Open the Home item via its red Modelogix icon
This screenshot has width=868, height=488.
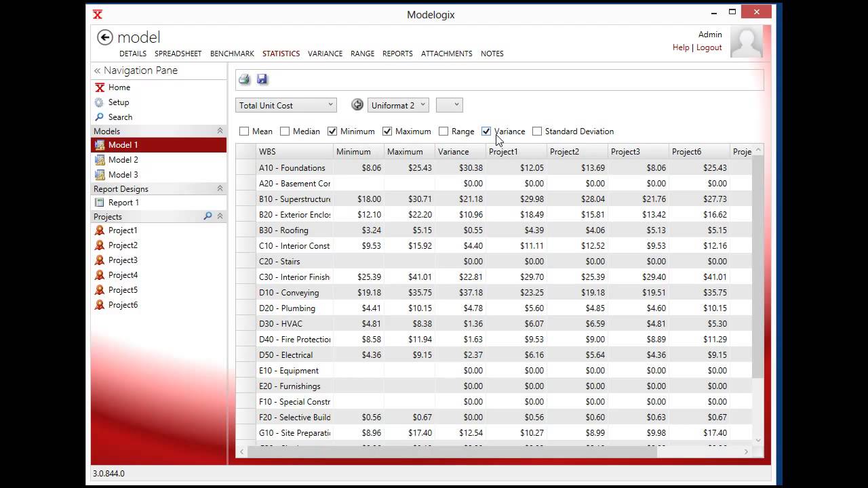click(99, 87)
